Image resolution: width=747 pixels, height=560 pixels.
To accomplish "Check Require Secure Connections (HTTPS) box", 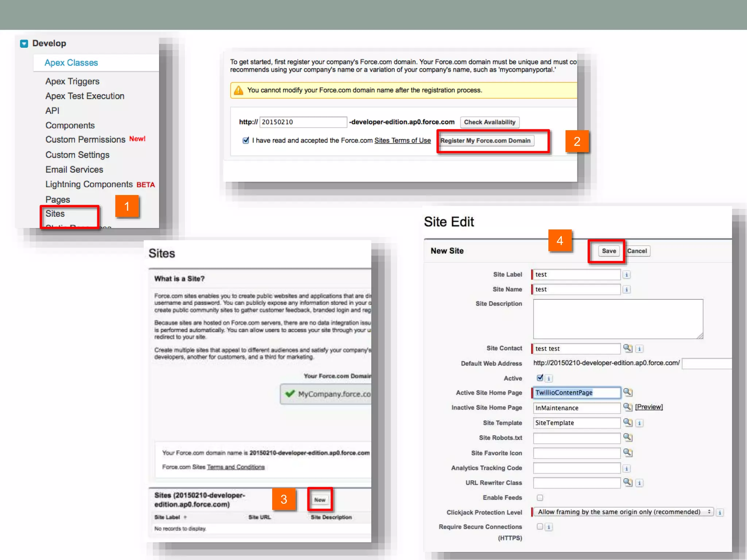I will 540,526.
